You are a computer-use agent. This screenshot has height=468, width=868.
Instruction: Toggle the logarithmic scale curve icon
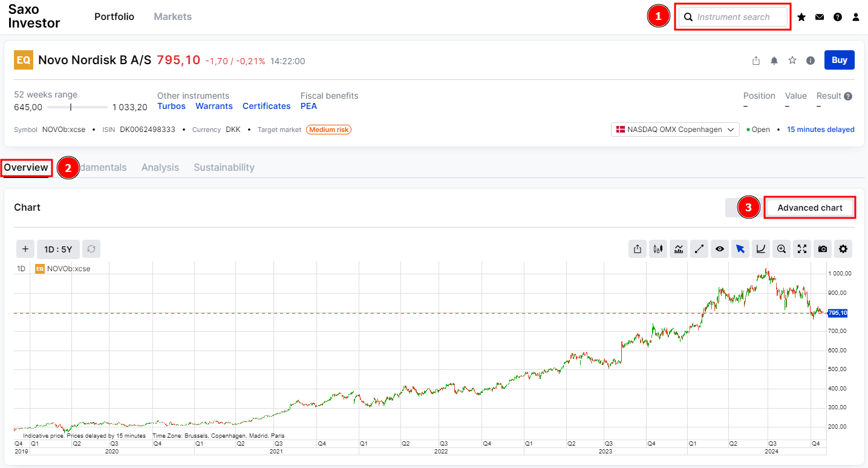tap(761, 249)
